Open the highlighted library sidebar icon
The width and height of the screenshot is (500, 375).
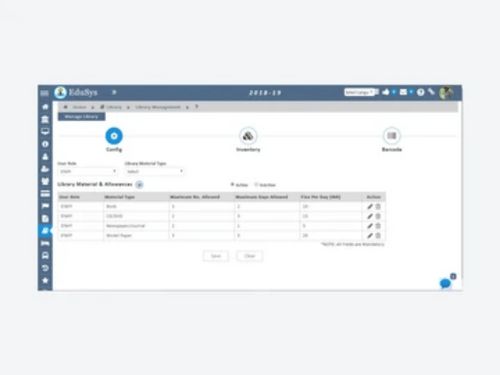pyautogui.click(x=45, y=231)
